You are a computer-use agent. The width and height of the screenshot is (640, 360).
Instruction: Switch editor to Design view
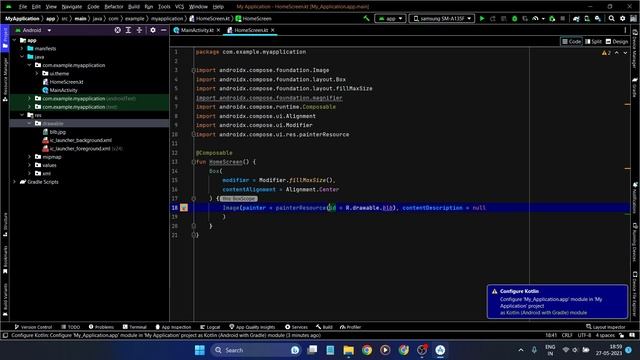tap(617, 42)
